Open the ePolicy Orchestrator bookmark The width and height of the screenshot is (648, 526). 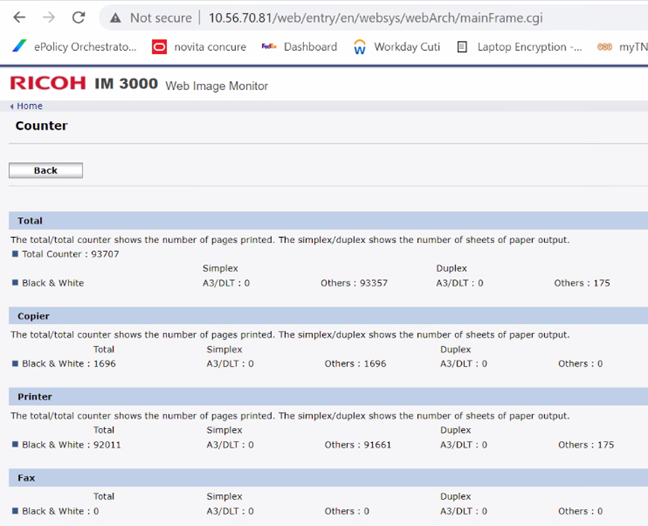(x=74, y=47)
